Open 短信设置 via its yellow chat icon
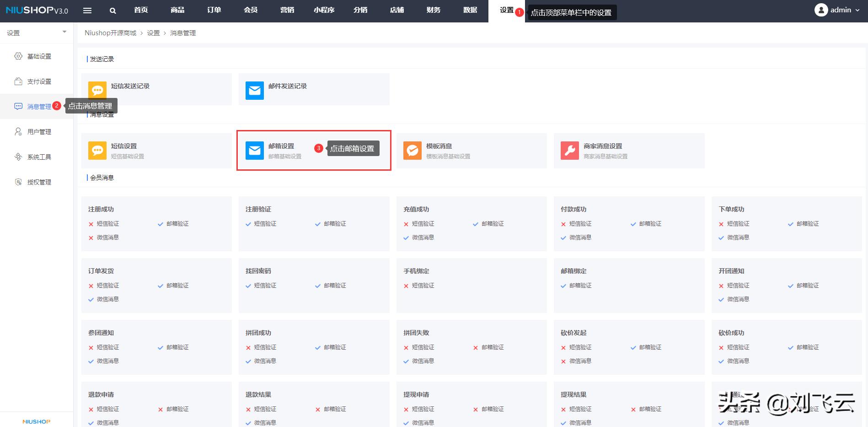This screenshot has height=427, width=868. tap(97, 150)
